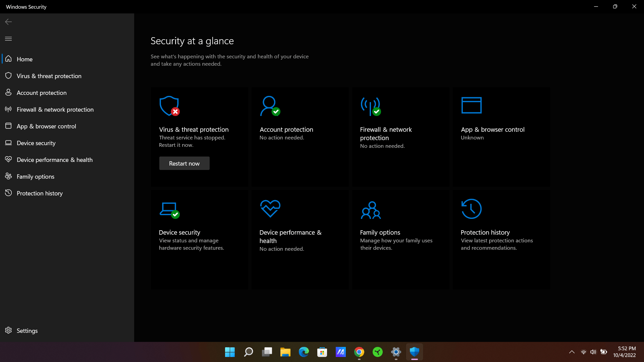The height and width of the screenshot is (362, 644).
Task: Open Protection history clock tile icon
Action: 471,208
